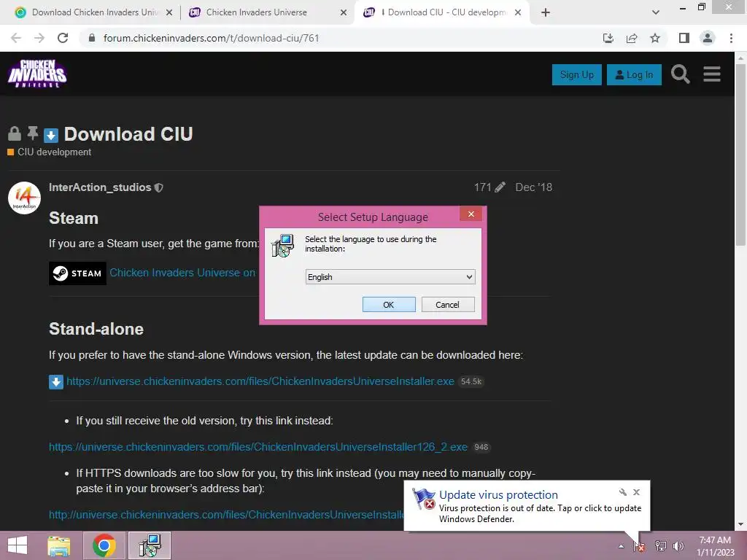Click the InterAction_studios avatar
Viewport: 747px width, 560px height.
click(x=24, y=198)
